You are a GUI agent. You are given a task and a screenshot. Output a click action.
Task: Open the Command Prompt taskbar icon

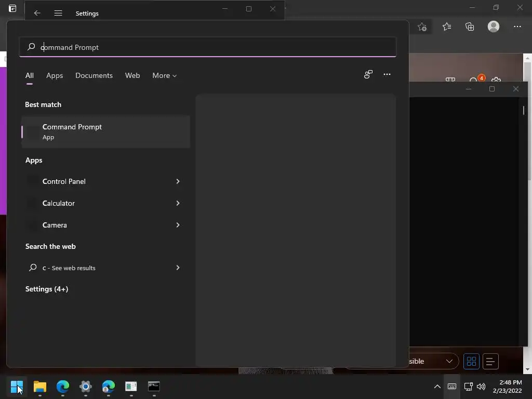pos(154,387)
